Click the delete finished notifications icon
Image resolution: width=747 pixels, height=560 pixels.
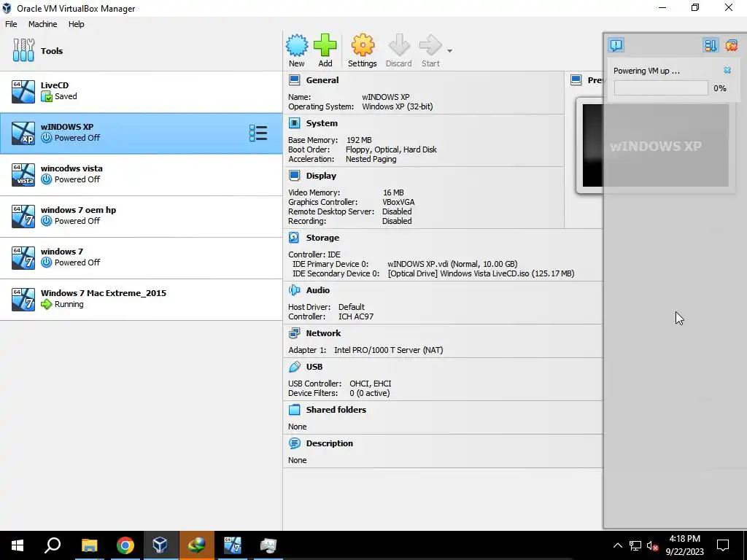[731, 45]
